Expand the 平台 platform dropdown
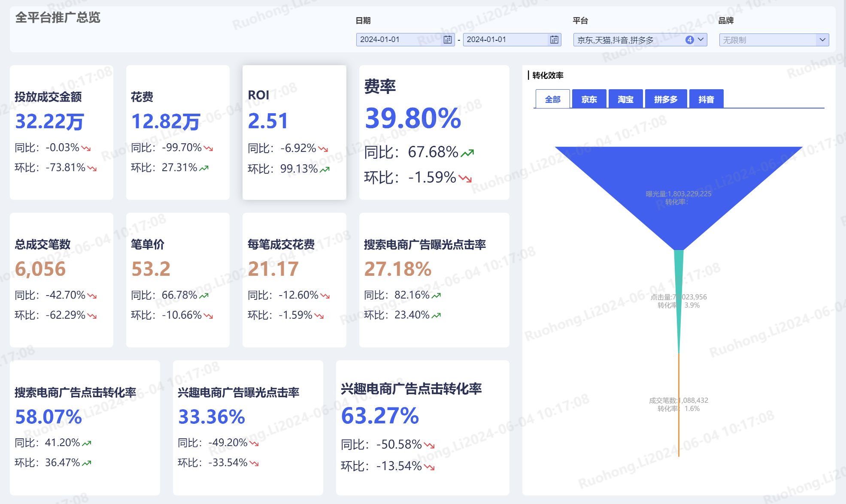 click(701, 40)
